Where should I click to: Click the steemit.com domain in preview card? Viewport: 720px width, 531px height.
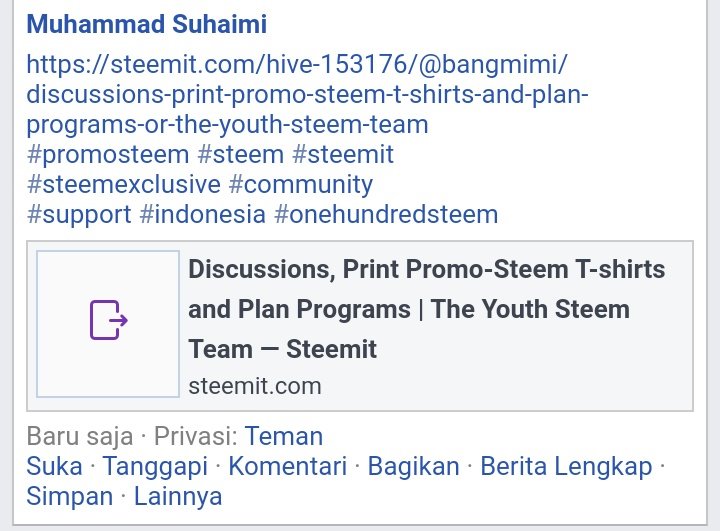(x=254, y=385)
